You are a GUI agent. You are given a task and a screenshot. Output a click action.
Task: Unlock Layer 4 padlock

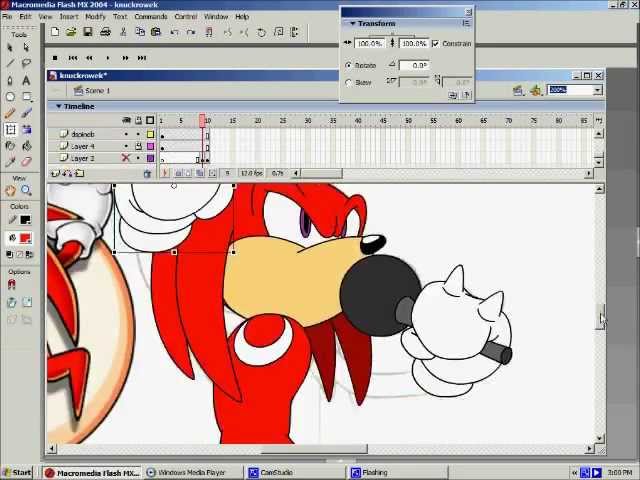click(138, 146)
